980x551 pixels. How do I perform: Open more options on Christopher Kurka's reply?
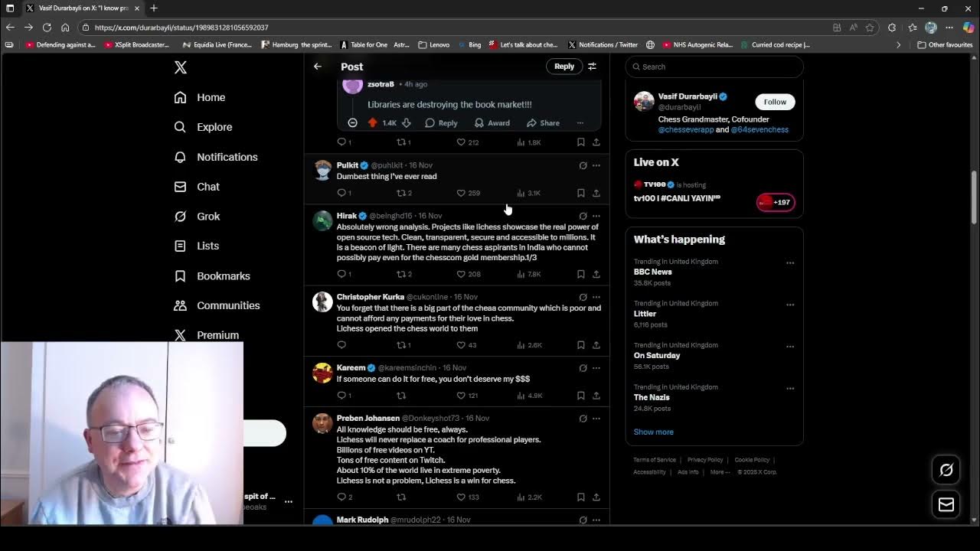click(x=596, y=297)
